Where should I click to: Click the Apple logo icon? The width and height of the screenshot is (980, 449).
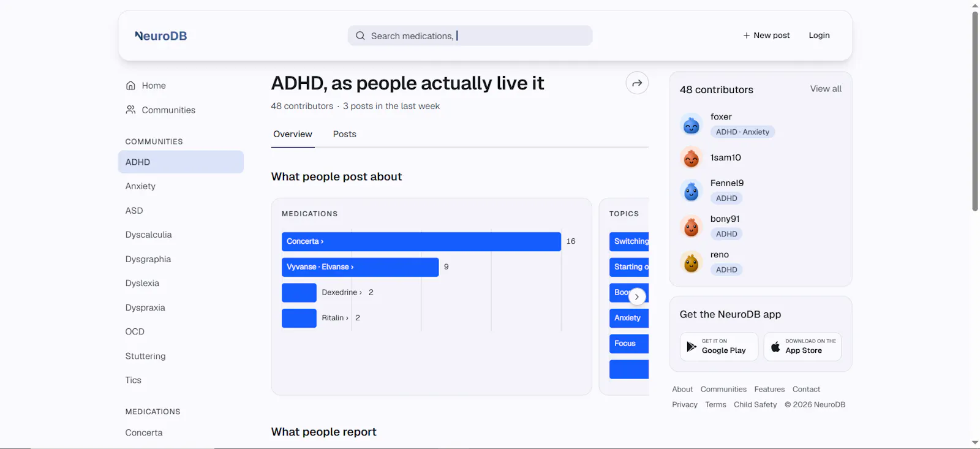click(775, 346)
